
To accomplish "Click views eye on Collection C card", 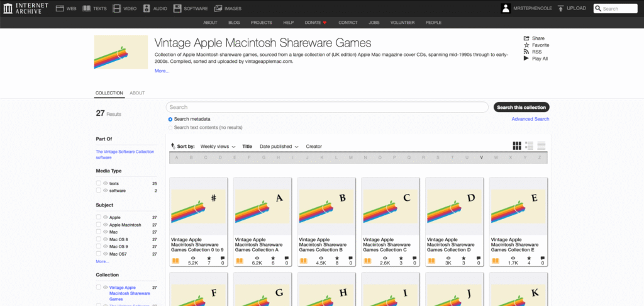I will (384, 258).
